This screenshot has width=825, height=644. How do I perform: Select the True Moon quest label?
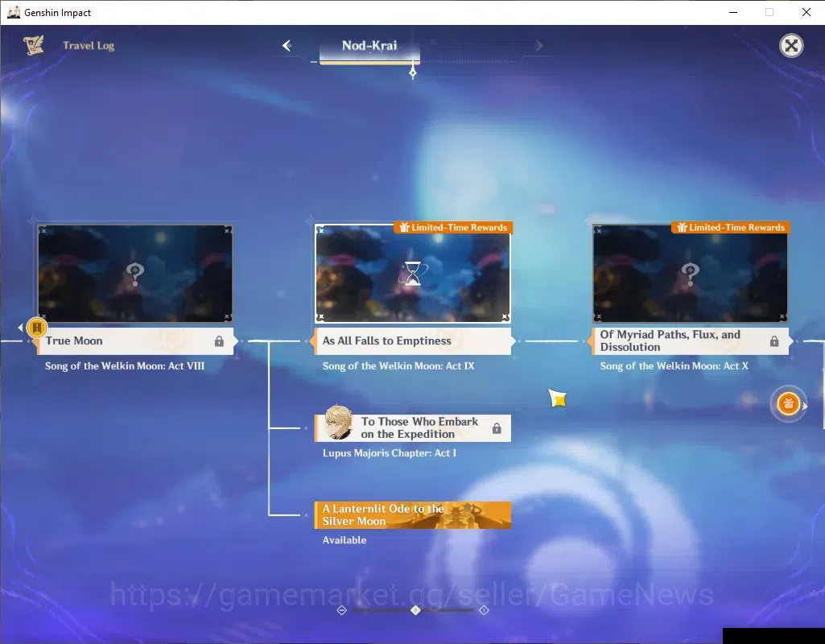pyautogui.click(x=135, y=341)
